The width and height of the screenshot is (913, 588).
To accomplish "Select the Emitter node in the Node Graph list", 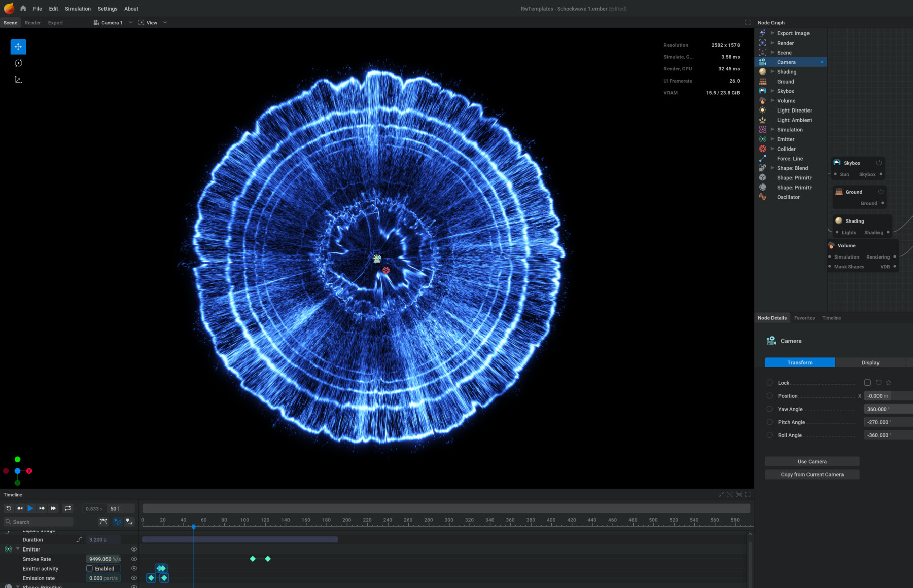I will pyautogui.click(x=785, y=139).
